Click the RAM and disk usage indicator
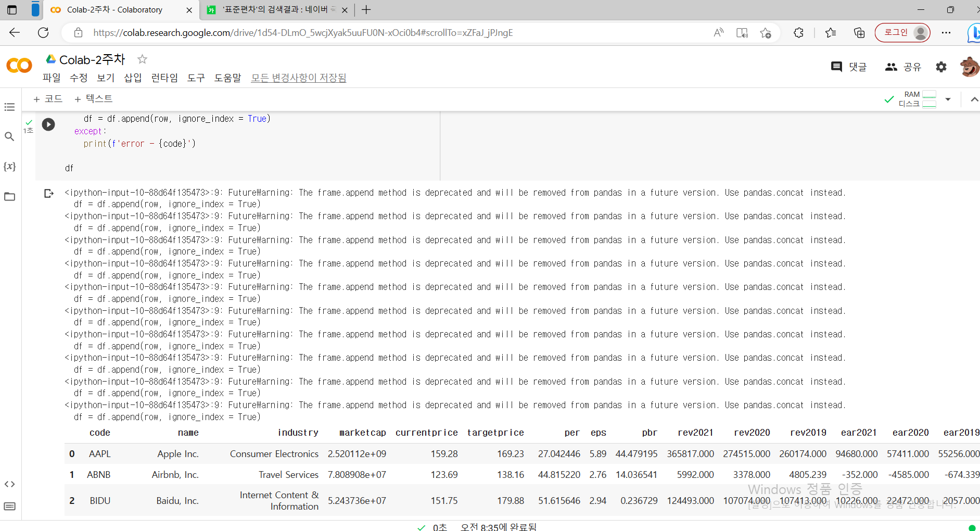The width and height of the screenshot is (980, 531). tap(917, 99)
